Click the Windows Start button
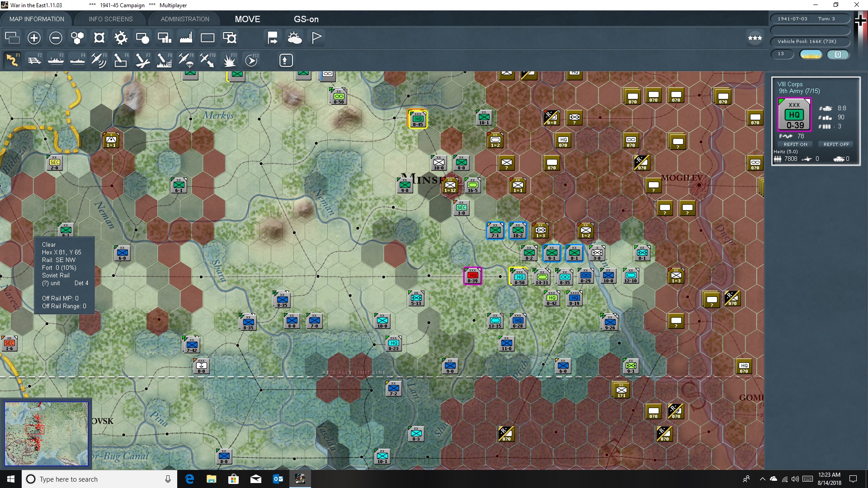 pyautogui.click(x=11, y=479)
